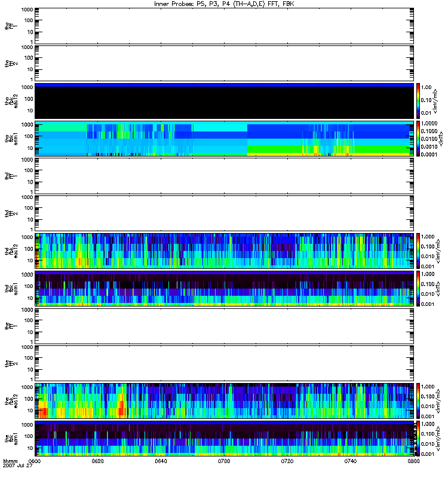Click the empty the fff 2 plot panel
This screenshot has height=478, width=448.
[x=224, y=363]
